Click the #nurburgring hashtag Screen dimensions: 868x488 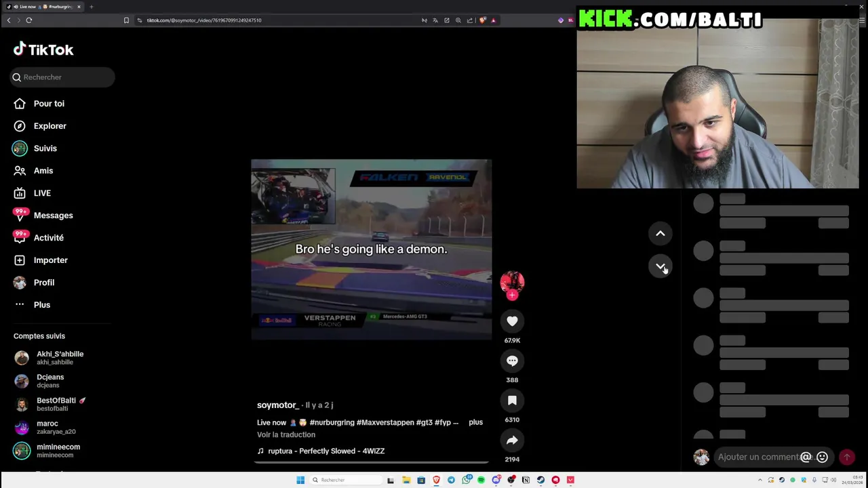click(332, 422)
